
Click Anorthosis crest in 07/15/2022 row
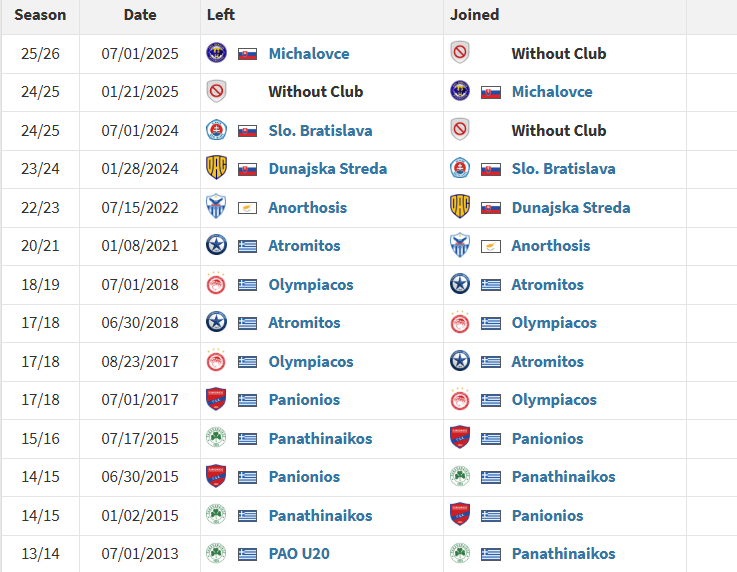tap(216, 207)
